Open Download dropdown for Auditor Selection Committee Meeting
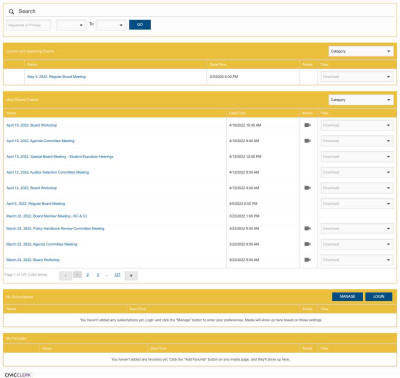This screenshot has height=378, width=400. tap(357, 172)
